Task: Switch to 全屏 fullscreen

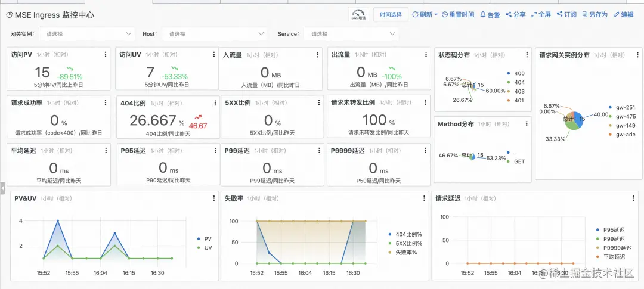Action: point(541,14)
